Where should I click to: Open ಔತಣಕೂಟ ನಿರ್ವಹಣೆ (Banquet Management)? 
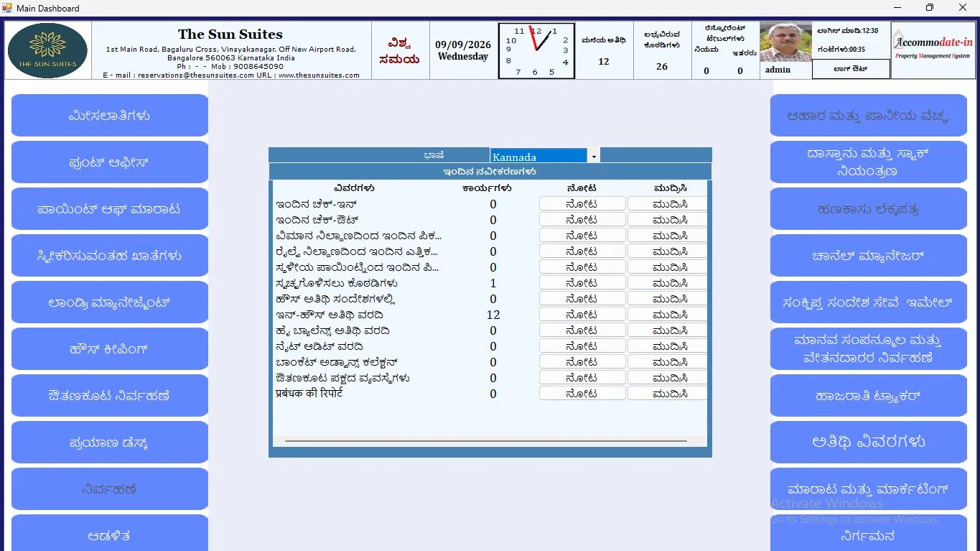point(110,396)
